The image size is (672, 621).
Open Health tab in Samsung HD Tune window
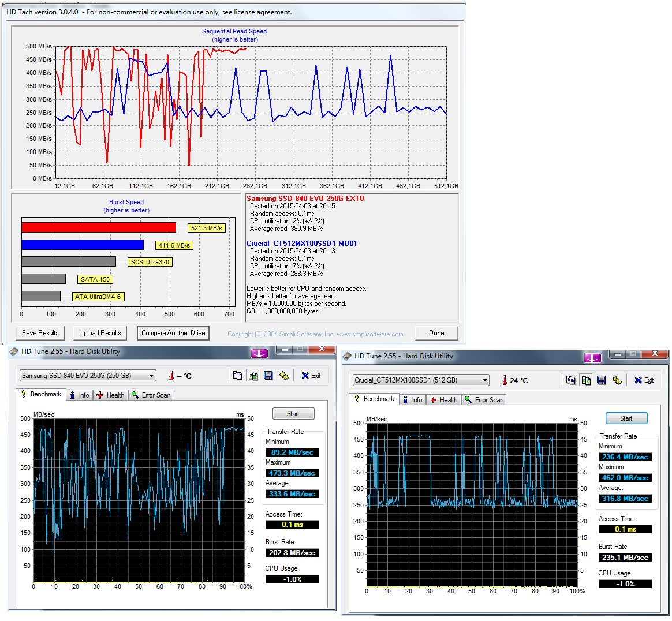(110, 395)
